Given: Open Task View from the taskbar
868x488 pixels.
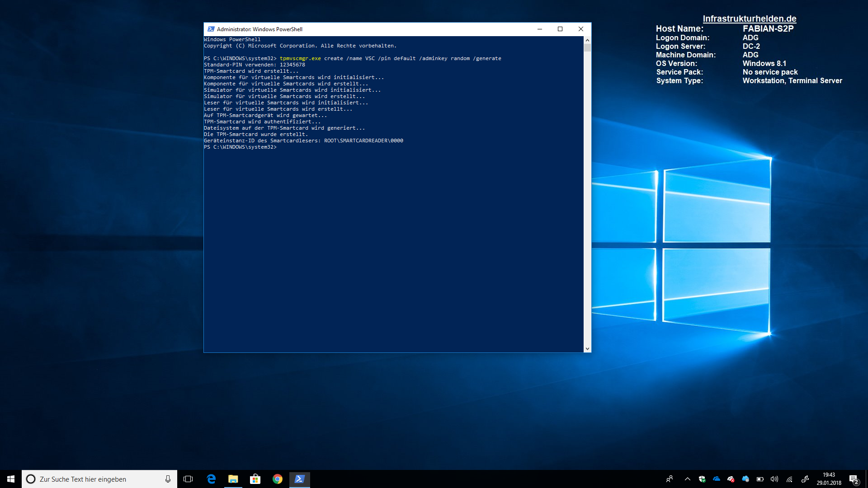Looking at the screenshot, I should 188,479.
